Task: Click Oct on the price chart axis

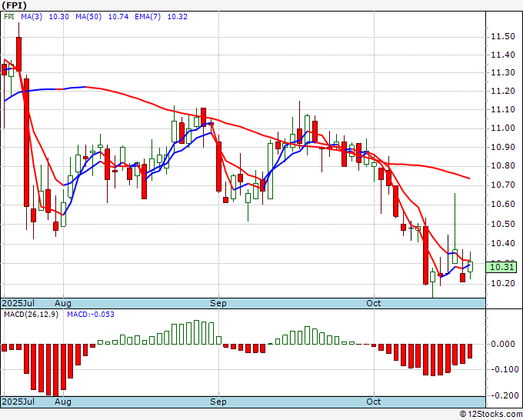Action: click(x=374, y=303)
